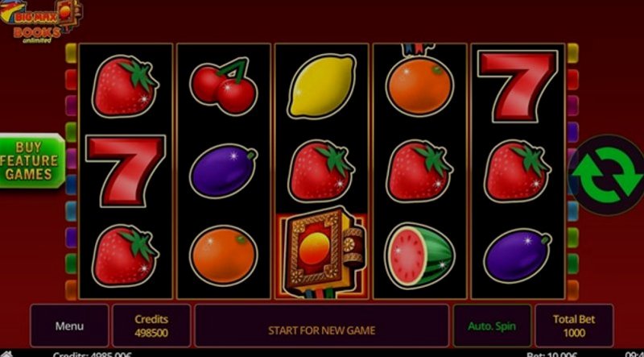Click the Credits 498500 display
The height and width of the screenshot is (357, 644).
pyautogui.click(x=151, y=326)
